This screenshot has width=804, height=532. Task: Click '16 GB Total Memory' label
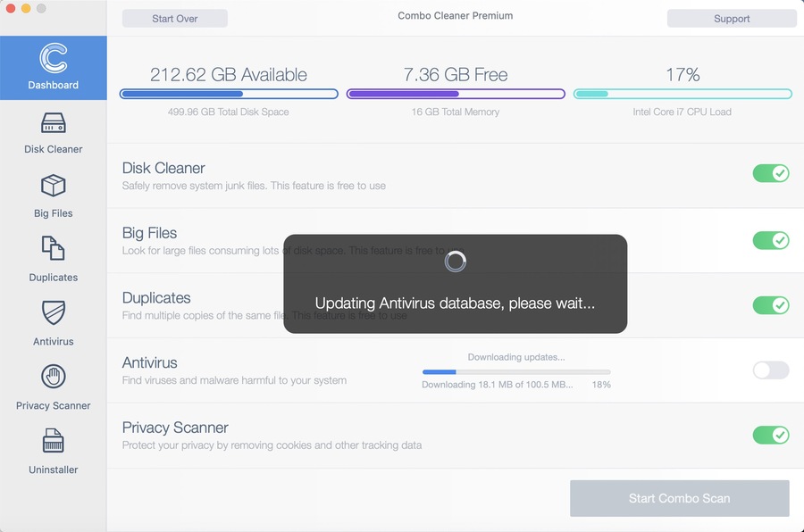tap(456, 112)
